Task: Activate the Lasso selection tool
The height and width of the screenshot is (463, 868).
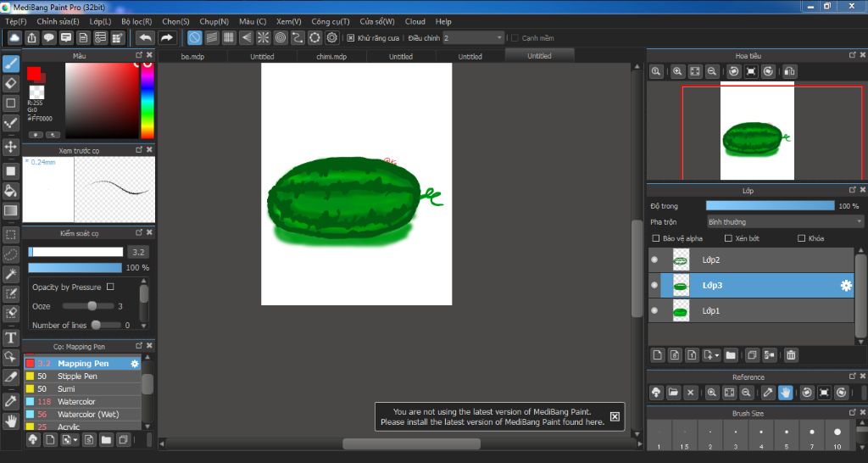Action: point(10,254)
